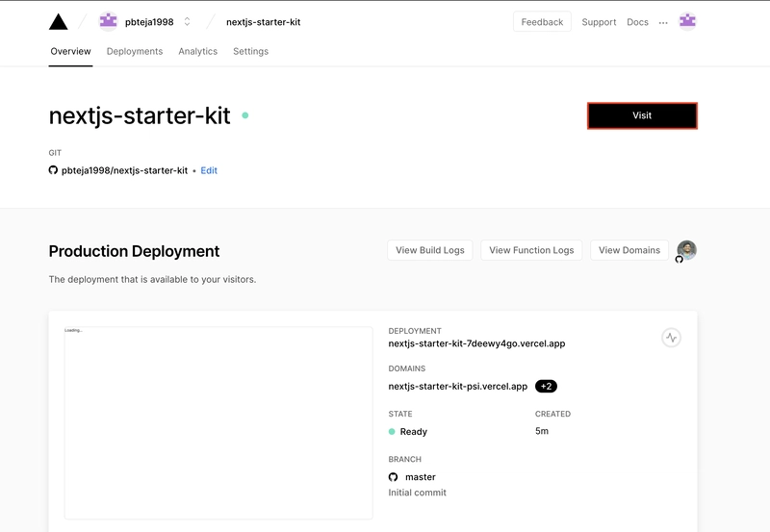Click the Production Deployment heading
Image resolution: width=770 pixels, height=532 pixels.
click(x=134, y=251)
